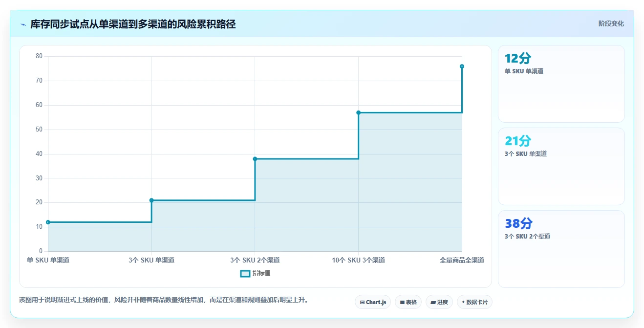Click the 阶段变化 label in header

click(x=611, y=23)
